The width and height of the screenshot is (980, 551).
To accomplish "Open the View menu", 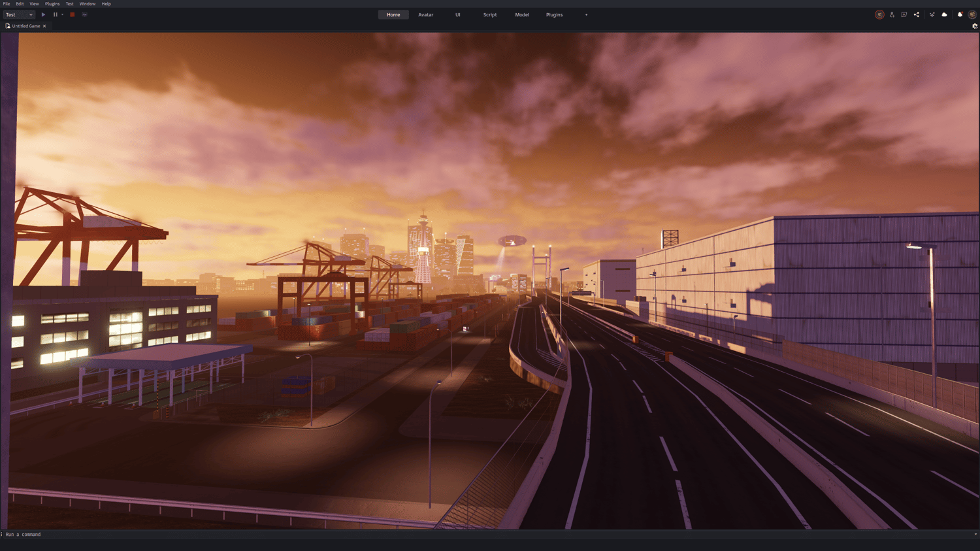I will (x=34, y=4).
